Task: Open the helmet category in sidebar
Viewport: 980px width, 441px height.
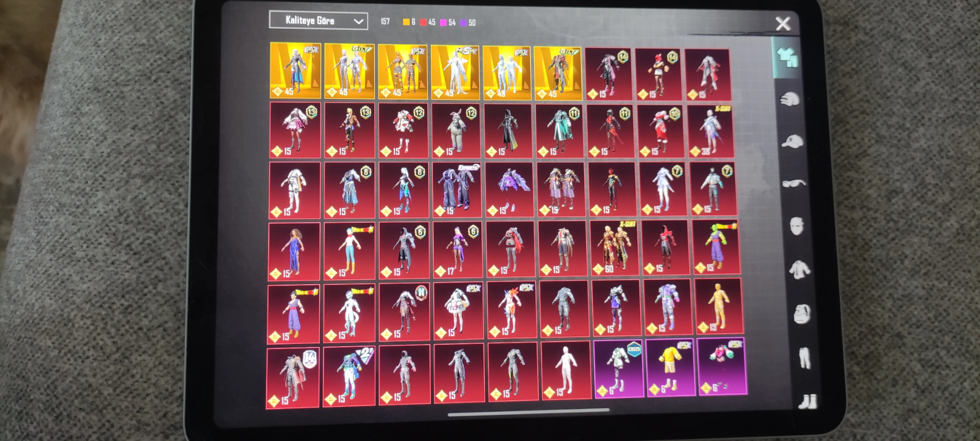Action: click(789, 99)
